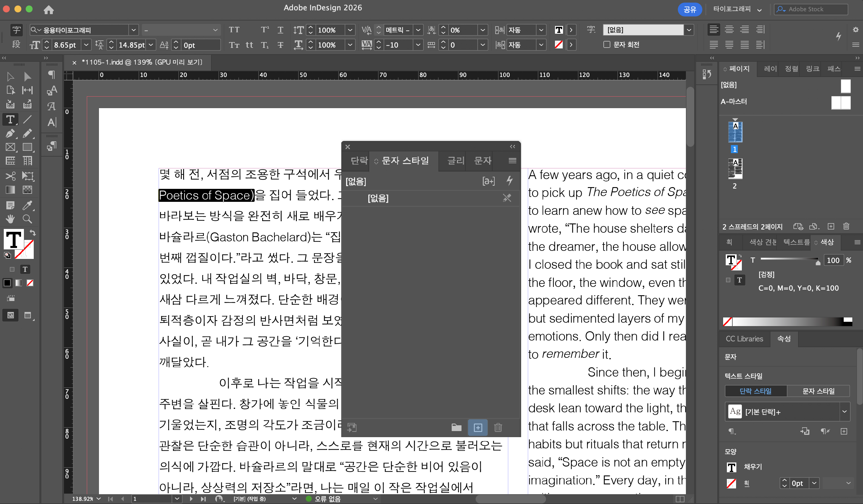Click new style group folder icon
Image resolution: width=863 pixels, height=504 pixels.
(x=456, y=427)
